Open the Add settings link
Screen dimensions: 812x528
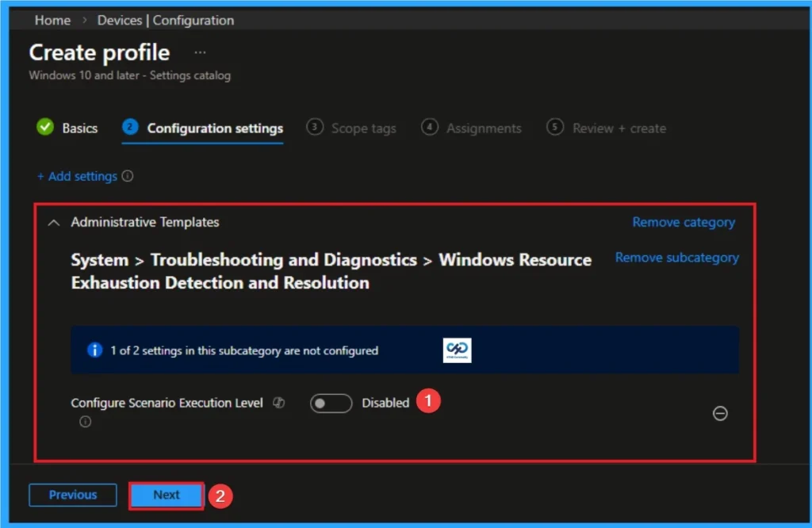78,176
